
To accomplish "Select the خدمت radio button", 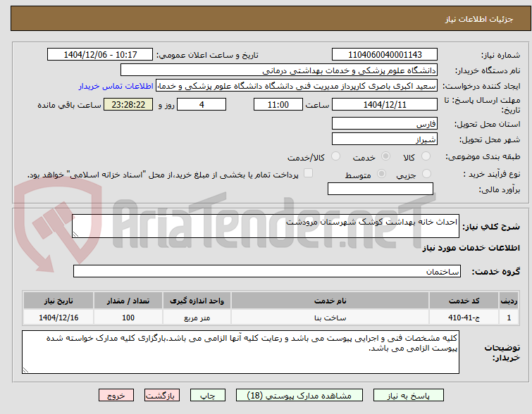I will click(x=385, y=156).
